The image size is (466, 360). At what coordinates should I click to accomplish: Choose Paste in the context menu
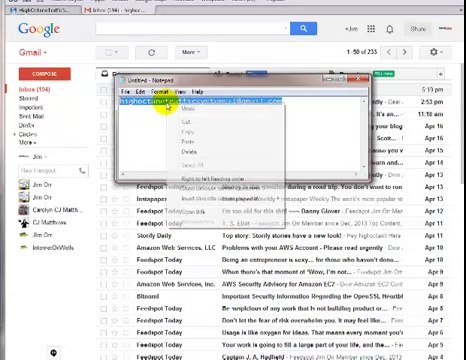click(x=188, y=142)
